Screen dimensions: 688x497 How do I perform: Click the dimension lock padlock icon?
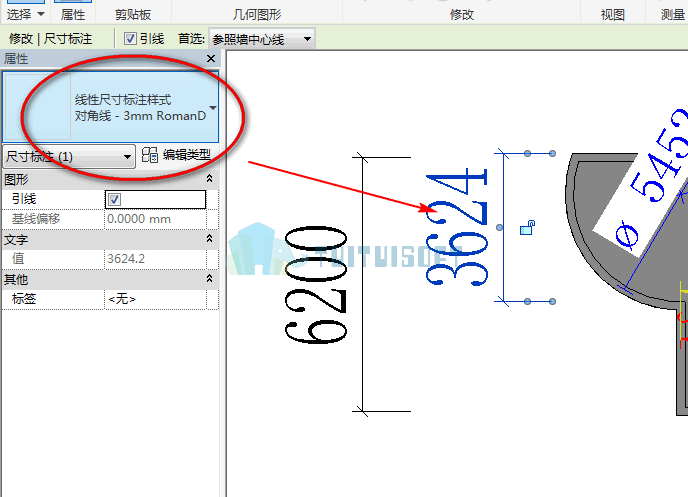tap(527, 228)
